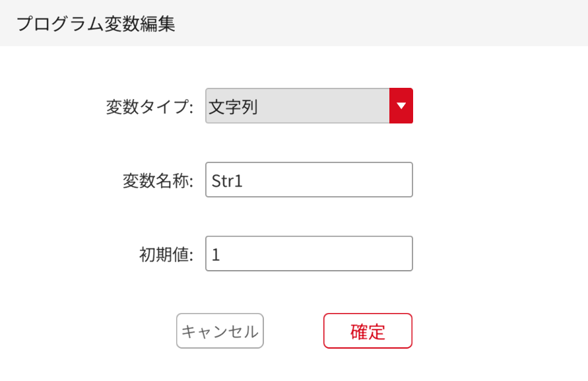Click 確定 to save the variable
Screen dimensions: 588x381
(368, 331)
